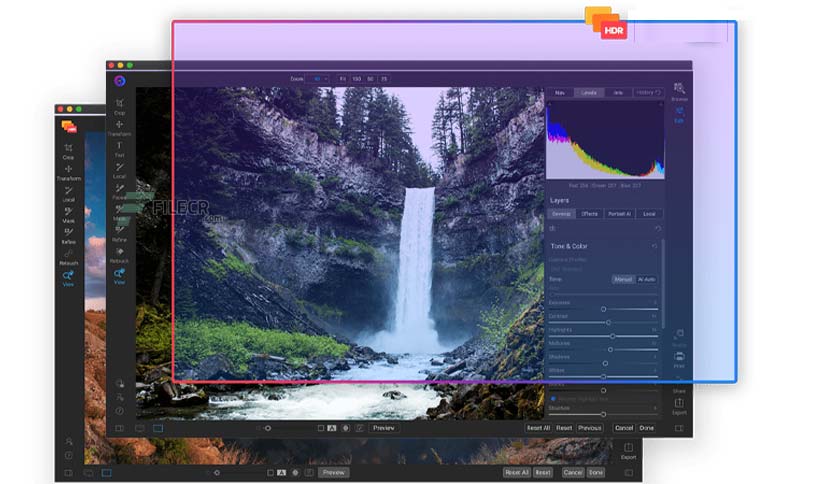
Task: Click the histogram display in the Levels pane
Action: click(x=606, y=140)
